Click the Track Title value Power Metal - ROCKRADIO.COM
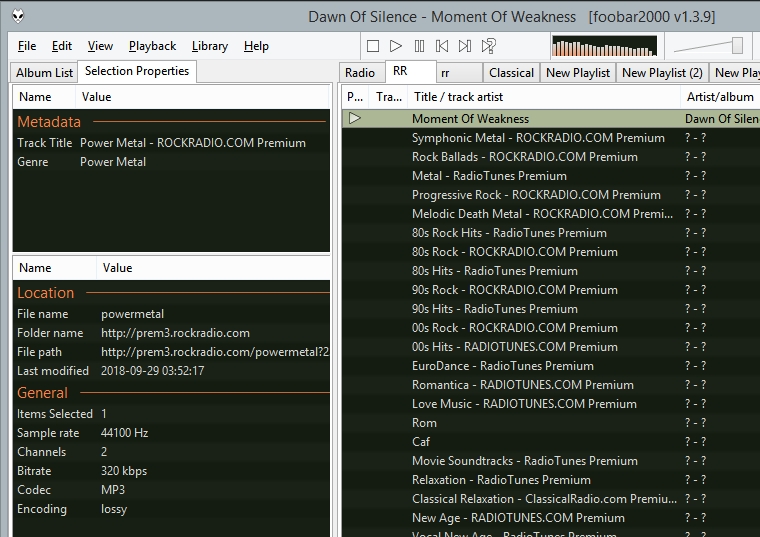Viewport: 760px width, 537px height. coord(193,143)
